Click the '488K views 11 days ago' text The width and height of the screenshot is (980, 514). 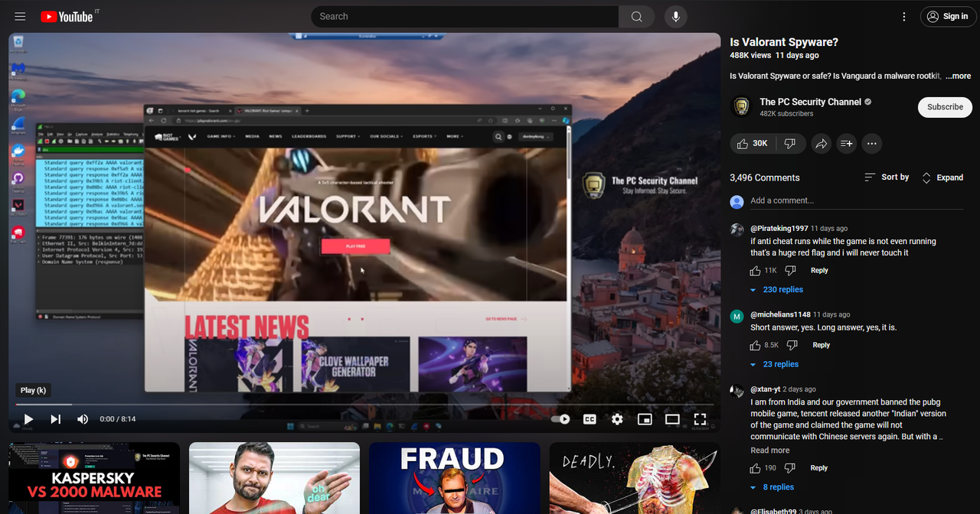click(774, 56)
